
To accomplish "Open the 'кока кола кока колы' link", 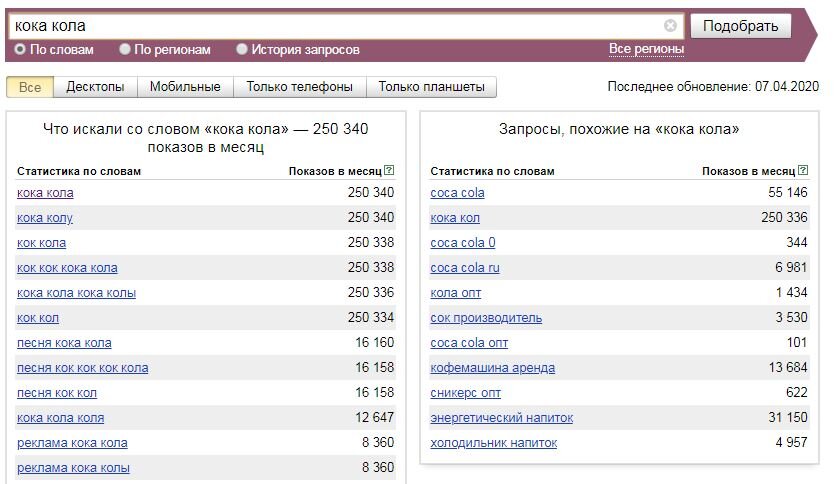I will tap(77, 293).
